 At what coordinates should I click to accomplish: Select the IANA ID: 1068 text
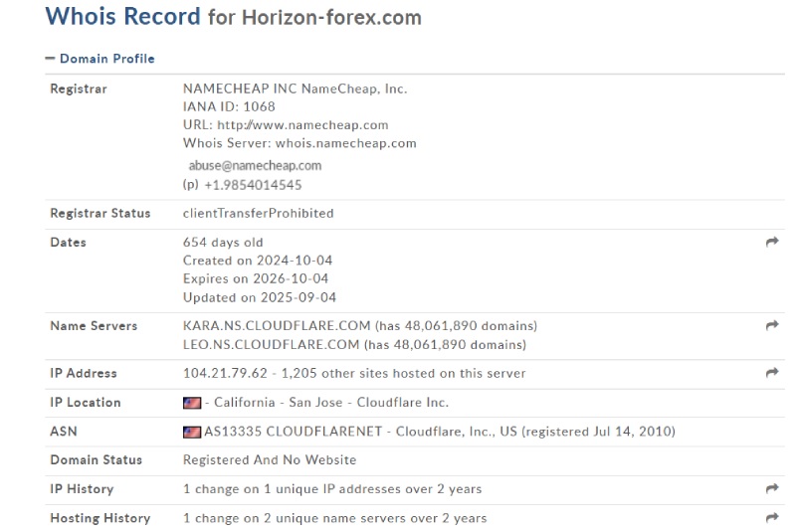(x=229, y=107)
